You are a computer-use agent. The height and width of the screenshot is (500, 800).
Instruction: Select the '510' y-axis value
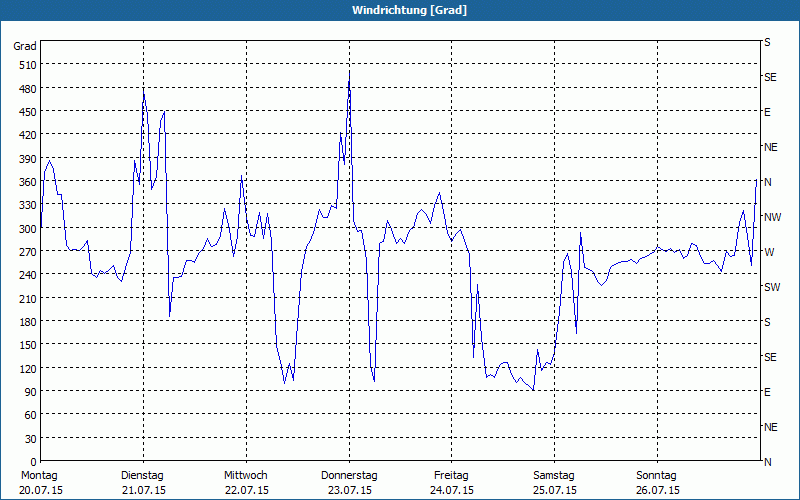click(28, 65)
